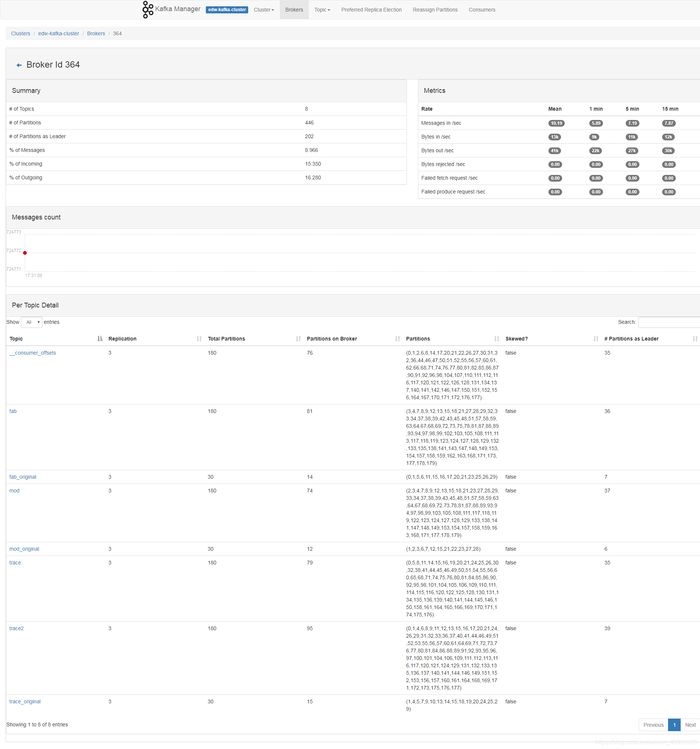Sort by # Partitions as Leader icon
This screenshot has height=749, width=700.
point(695,339)
